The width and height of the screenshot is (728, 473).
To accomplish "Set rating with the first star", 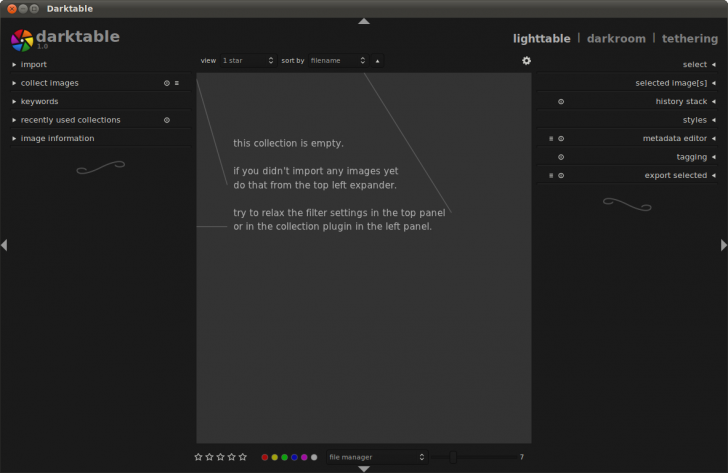I will pos(198,457).
